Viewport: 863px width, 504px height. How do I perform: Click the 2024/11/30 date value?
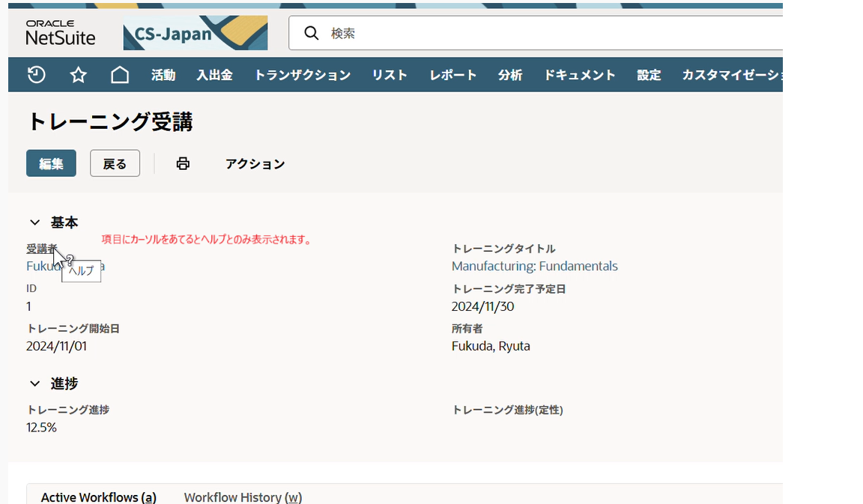coord(482,306)
